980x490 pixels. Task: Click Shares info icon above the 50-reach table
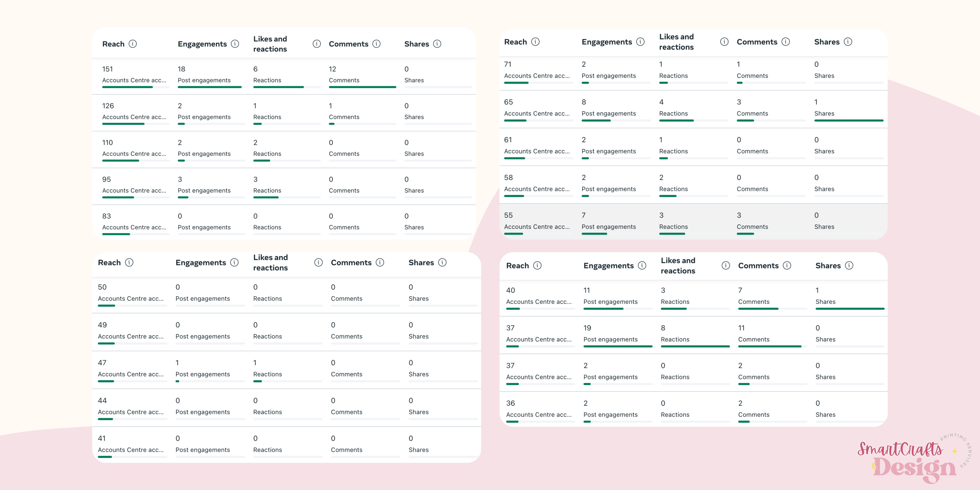442,262
